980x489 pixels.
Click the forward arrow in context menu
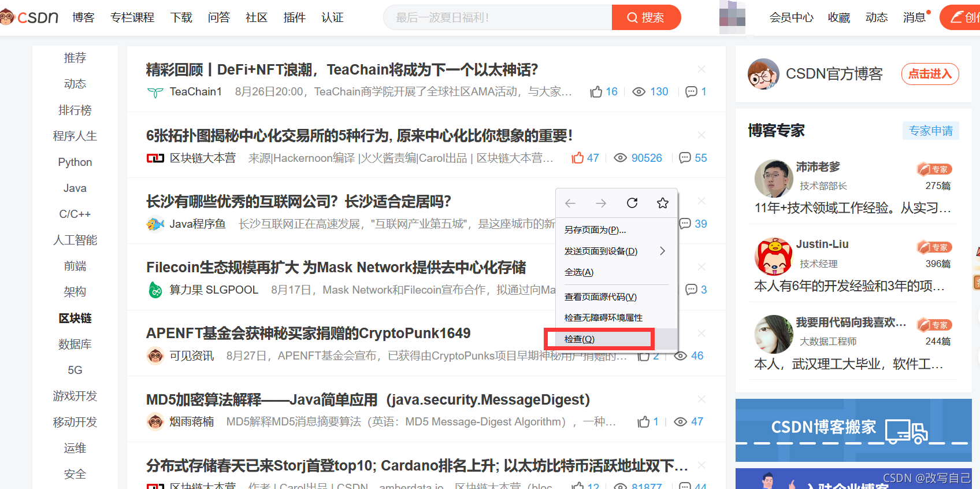pyautogui.click(x=601, y=203)
